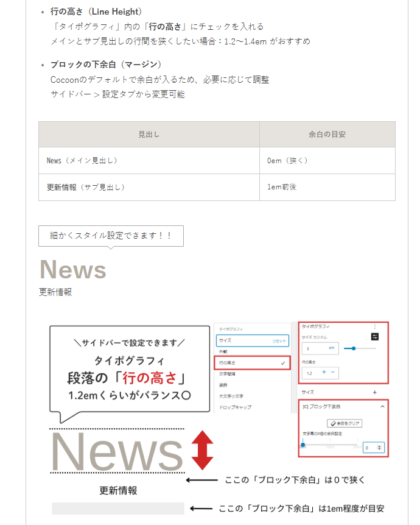Image resolution: width=420 pixels, height=525 pixels.
Task: Click the 0em（狭く） table cell
Action: point(327,161)
